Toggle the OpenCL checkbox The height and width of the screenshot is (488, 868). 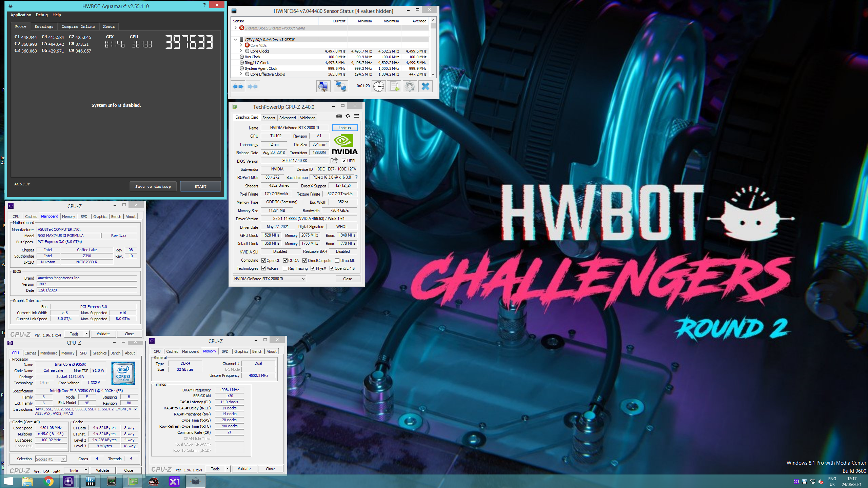point(263,261)
